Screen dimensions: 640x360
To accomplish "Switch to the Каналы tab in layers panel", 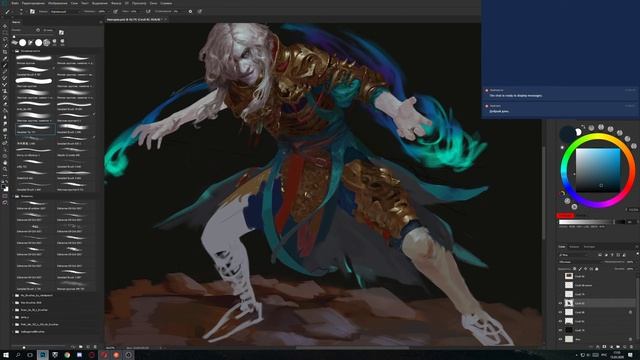I will [x=574, y=247].
